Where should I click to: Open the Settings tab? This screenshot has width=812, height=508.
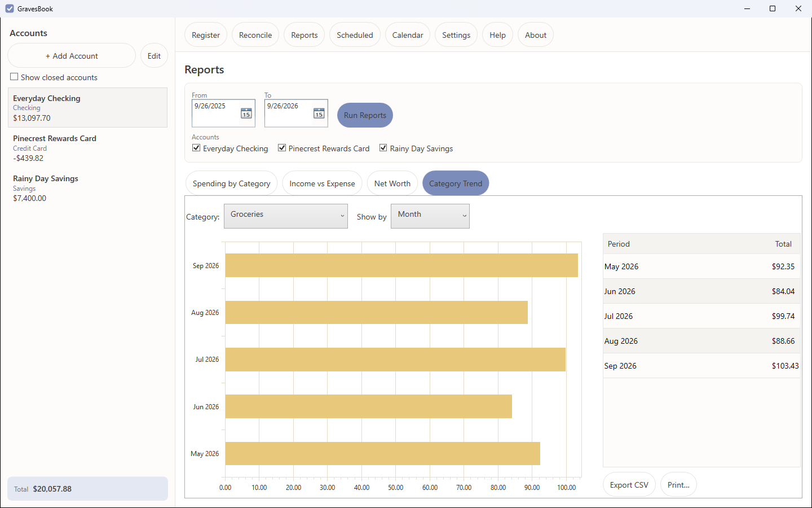456,35
